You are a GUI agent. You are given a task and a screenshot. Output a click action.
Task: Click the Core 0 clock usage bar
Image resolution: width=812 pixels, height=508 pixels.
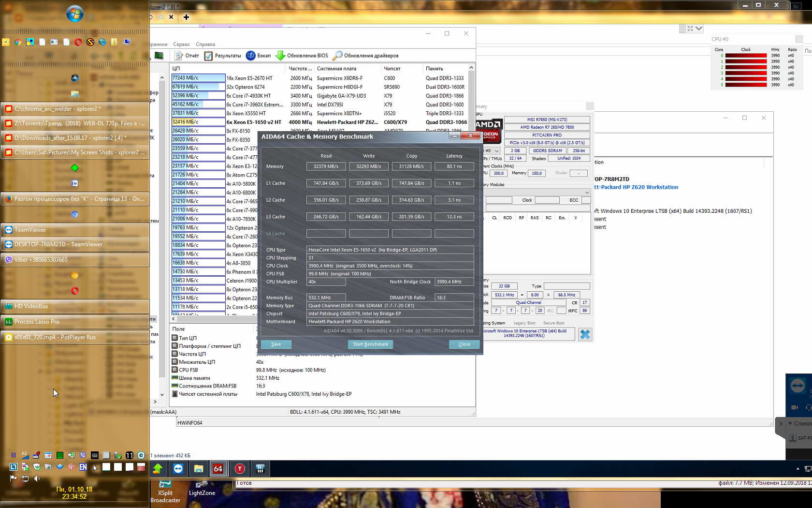pyautogui.click(x=746, y=56)
